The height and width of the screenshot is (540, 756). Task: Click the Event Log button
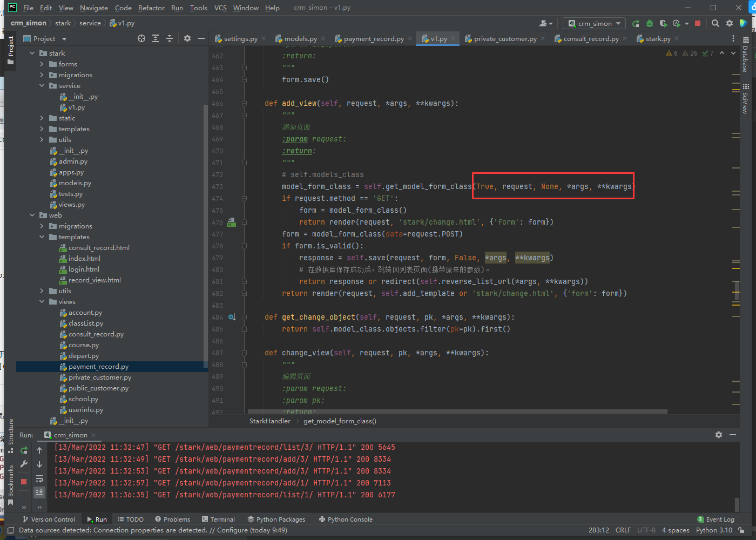click(x=715, y=519)
